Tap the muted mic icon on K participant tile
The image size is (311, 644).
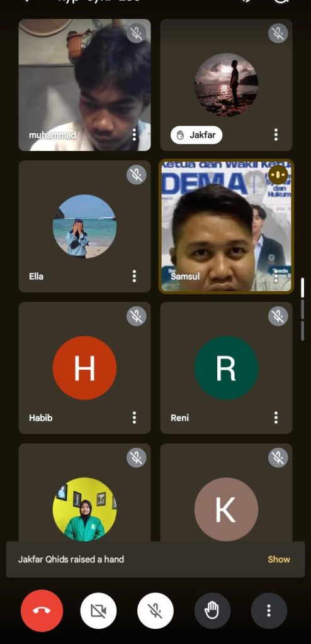point(278,458)
